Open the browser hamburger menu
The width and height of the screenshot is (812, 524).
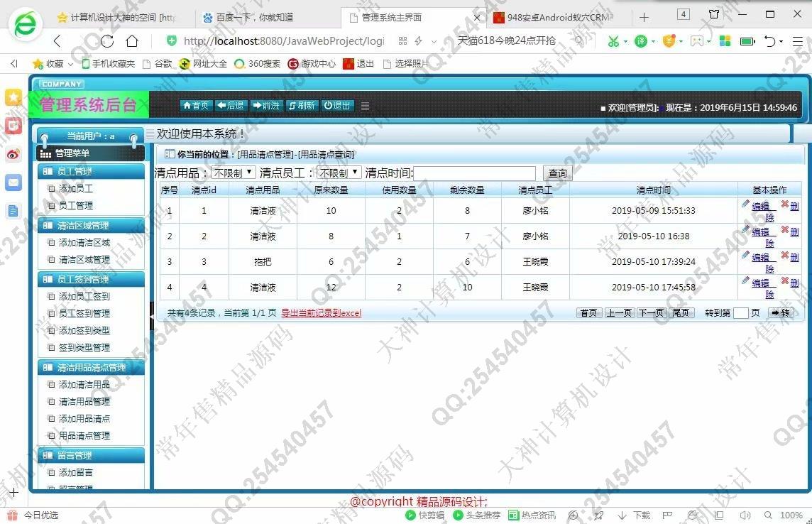(x=798, y=41)
